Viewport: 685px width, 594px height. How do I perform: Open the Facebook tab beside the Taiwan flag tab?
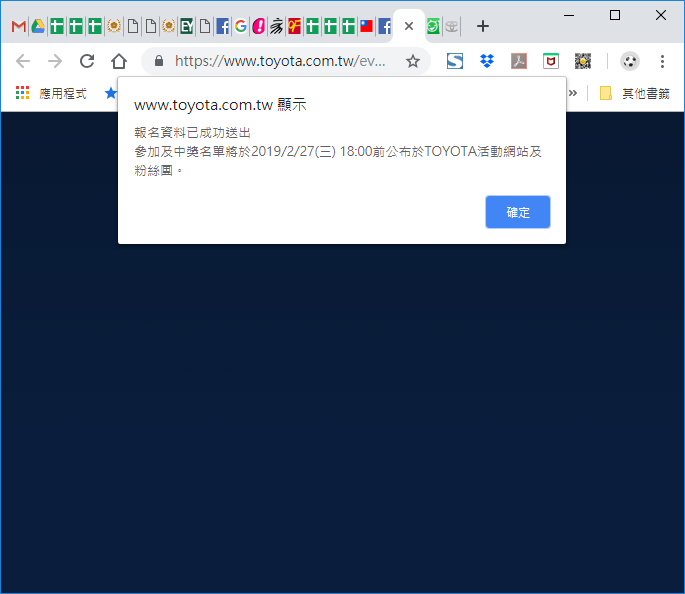(384, 27)
